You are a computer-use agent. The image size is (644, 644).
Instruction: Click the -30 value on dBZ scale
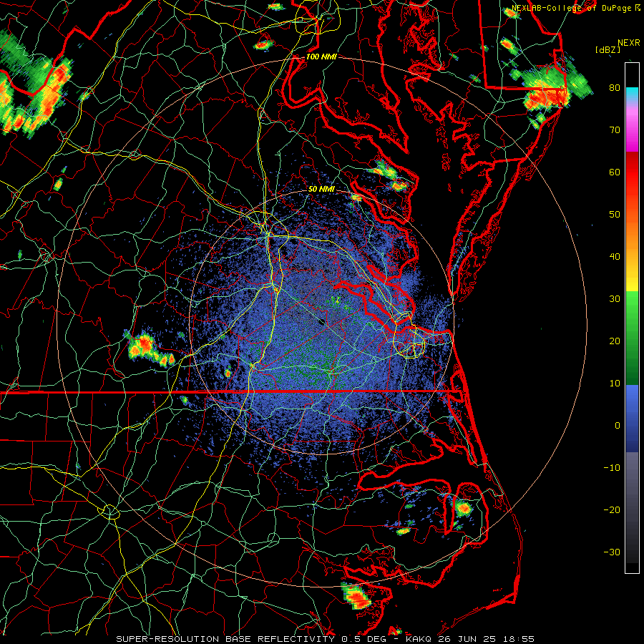(612, 552)
